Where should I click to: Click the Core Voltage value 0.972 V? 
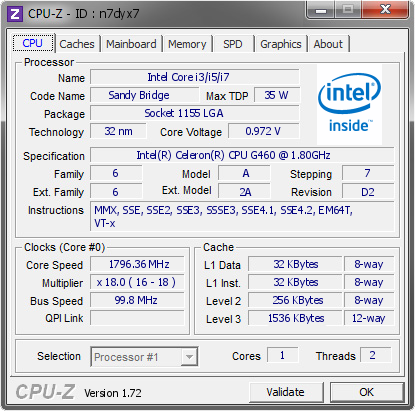click(x=264, y=131)
